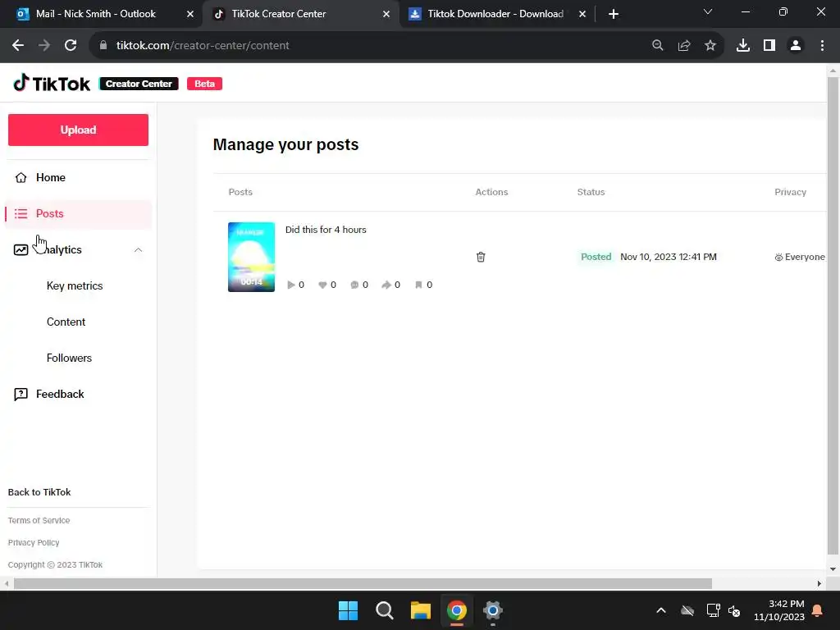
Task: Open Chrome three-dot menu
Action: pos(822,46)
